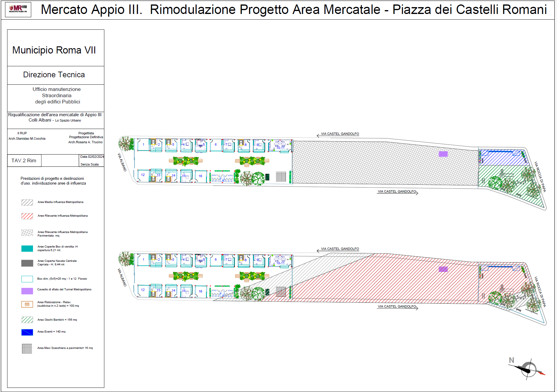This screenshot has width=557, height=392.
Task: Click the 'Prestazioni di progetto e destinazioni d'uso' heading
Action: click(x=53, y=181)
